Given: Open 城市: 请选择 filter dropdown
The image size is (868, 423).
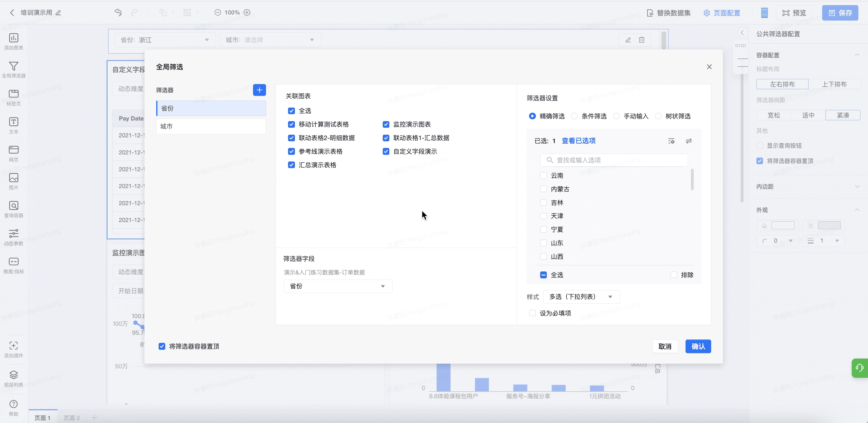Looking at the screenshot, I should tap(270, 40).
